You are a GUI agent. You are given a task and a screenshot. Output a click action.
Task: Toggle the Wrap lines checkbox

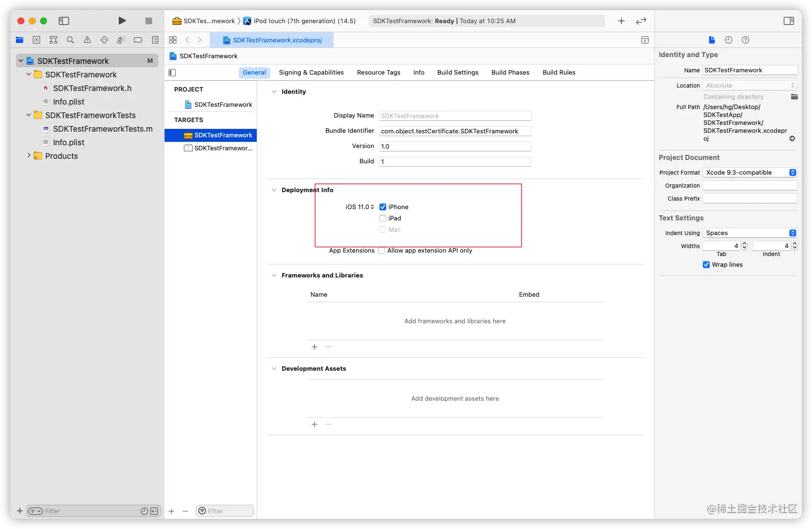click(706, 264)
